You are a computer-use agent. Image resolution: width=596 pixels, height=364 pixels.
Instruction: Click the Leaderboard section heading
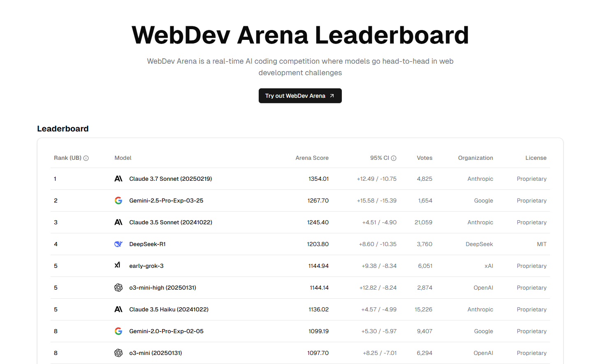(63, 129)
